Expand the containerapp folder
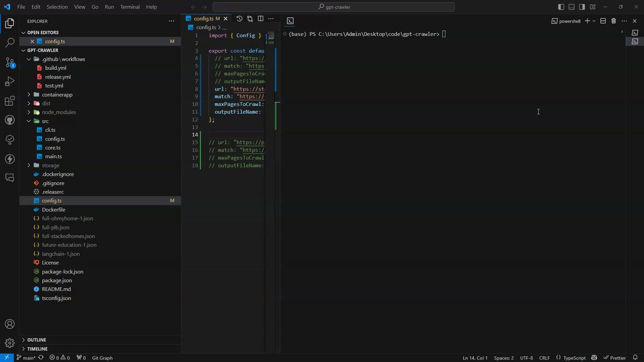The width and height of the screenshot is (644, 362). pyautogui.click(x=29, y=95)
